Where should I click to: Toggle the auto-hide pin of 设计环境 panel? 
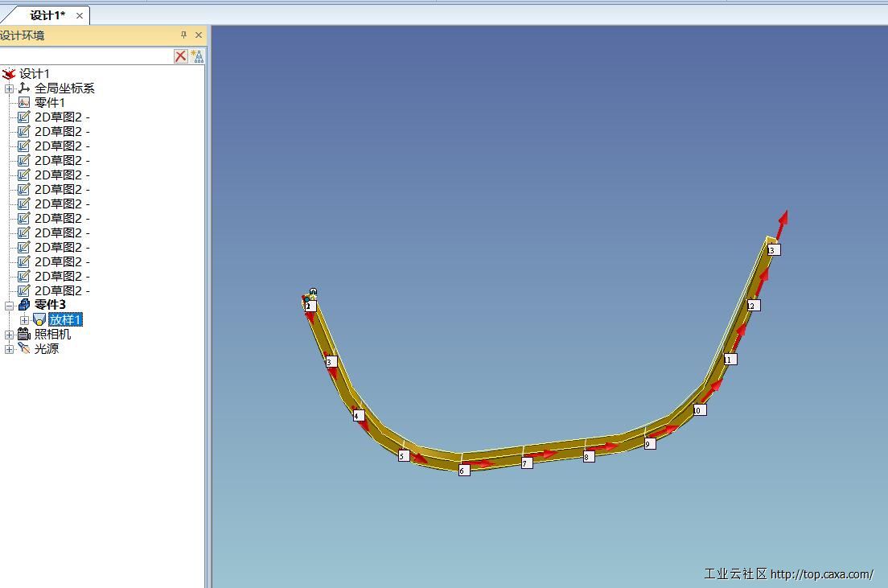point(183,35)
